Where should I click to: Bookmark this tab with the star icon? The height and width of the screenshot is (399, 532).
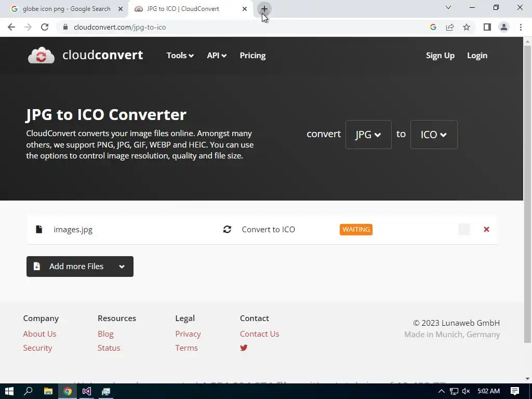coord(467,27)
